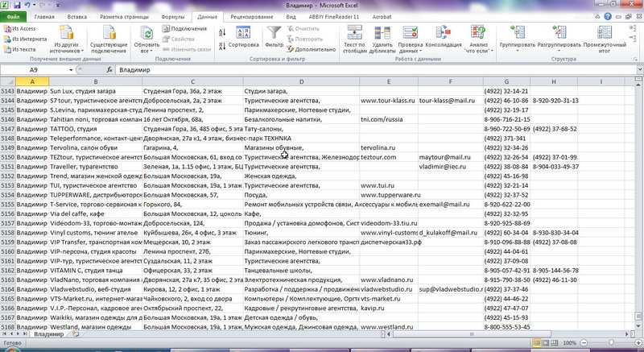Insert new worksheet tab icon
Viewport: 644px width, 352px height.
(x=76, y=334)
